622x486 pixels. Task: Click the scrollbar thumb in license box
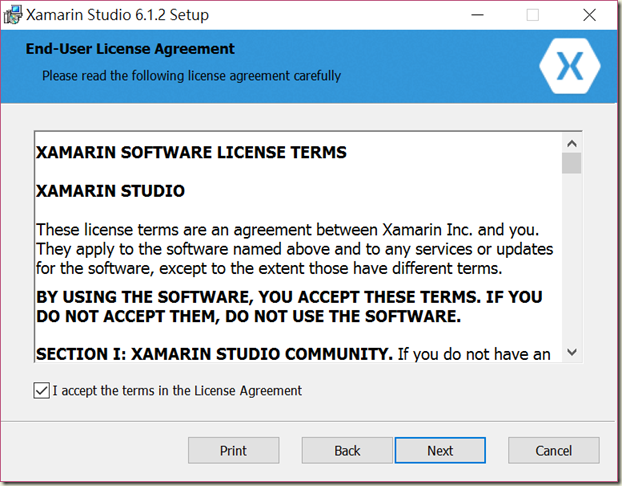(x=572, y=163)
